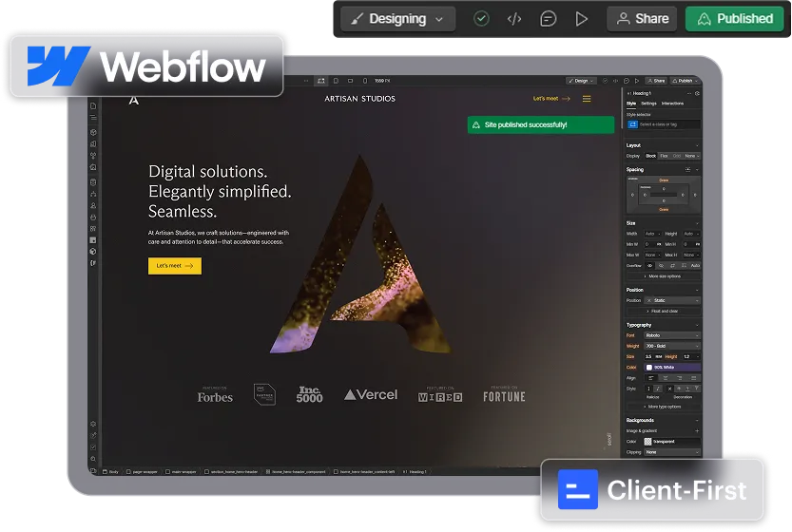Open the Finsweet {F} icon in sidebar
This screenshot has height=532, width=792.
[x=93, y=263]
